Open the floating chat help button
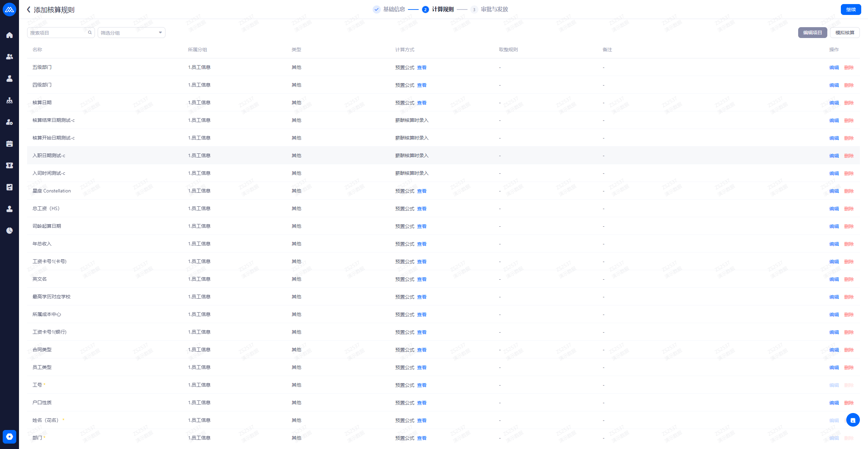The width and height of the screenshot is (868, 449). (x=853, y=420)
